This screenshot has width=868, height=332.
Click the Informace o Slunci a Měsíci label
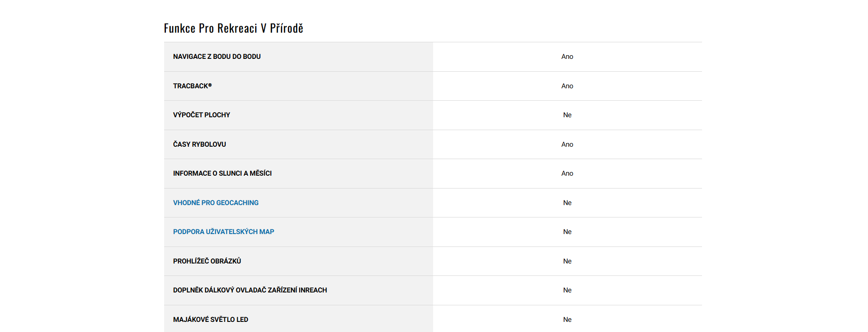pos(222,173)
